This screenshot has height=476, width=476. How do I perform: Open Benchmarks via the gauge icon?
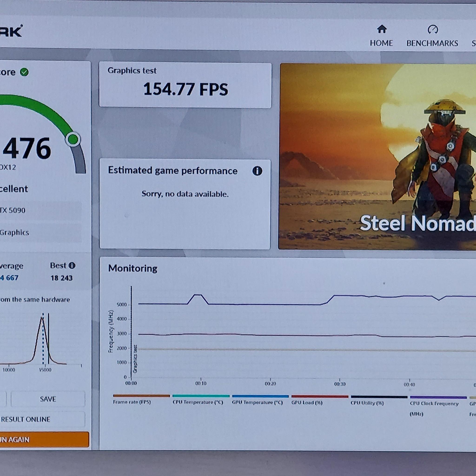point(433,29)
